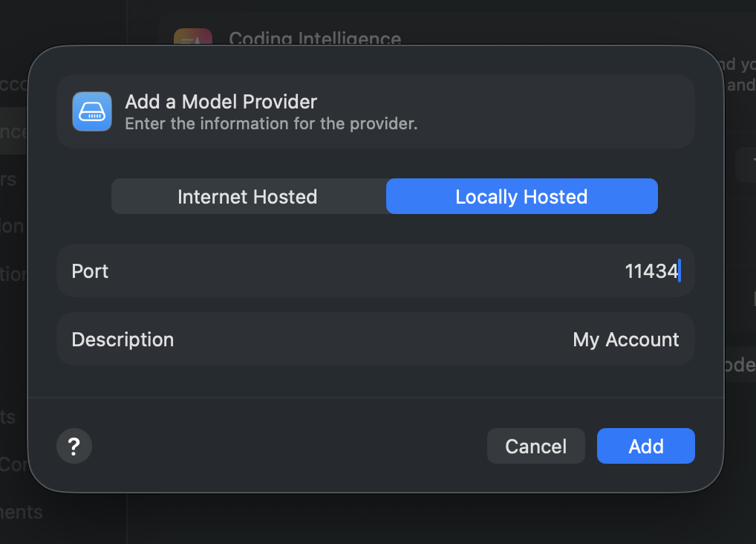
Task: Click the Port label
Action: click(x=89, y=271)
